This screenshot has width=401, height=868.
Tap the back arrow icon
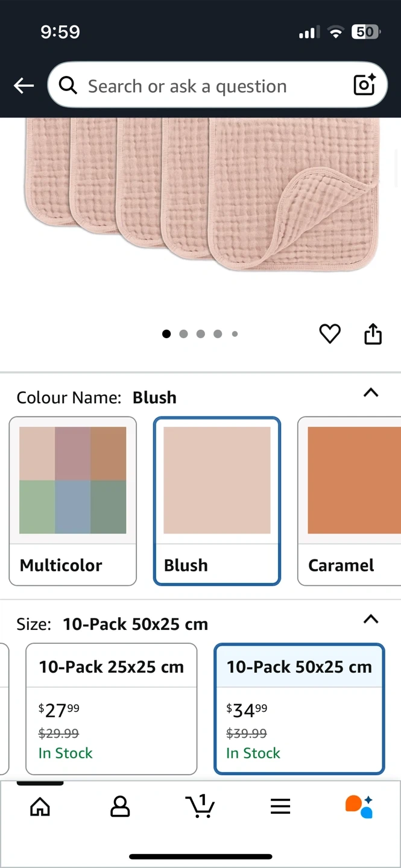24,86
